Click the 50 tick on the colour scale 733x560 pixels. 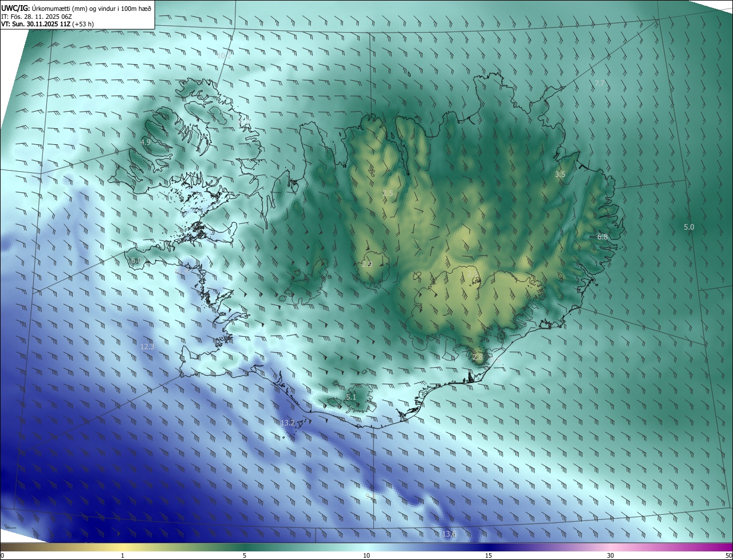tap(728, 555)
